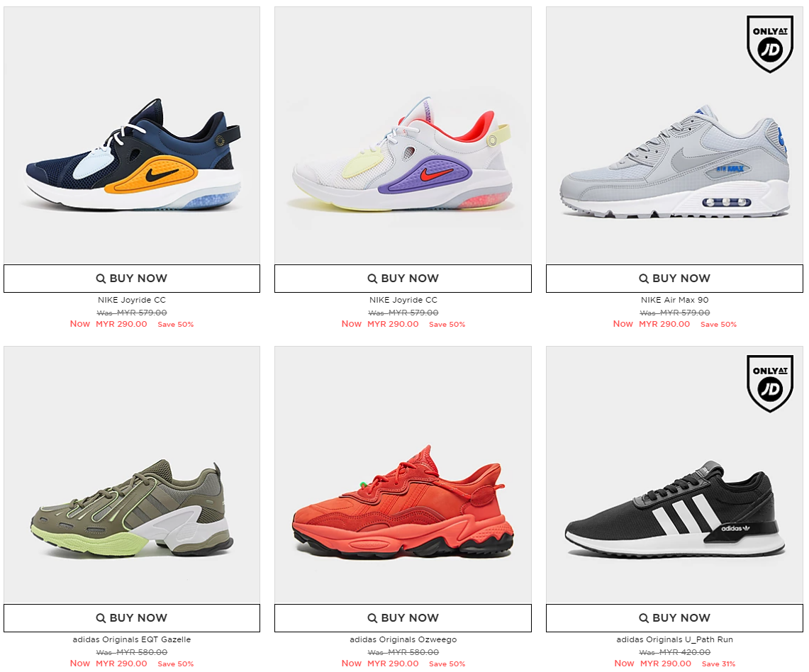This screenshot has width=809, height=672.
Task: Open the red adidas Ozweego shoe image
Action: point(403,475)
